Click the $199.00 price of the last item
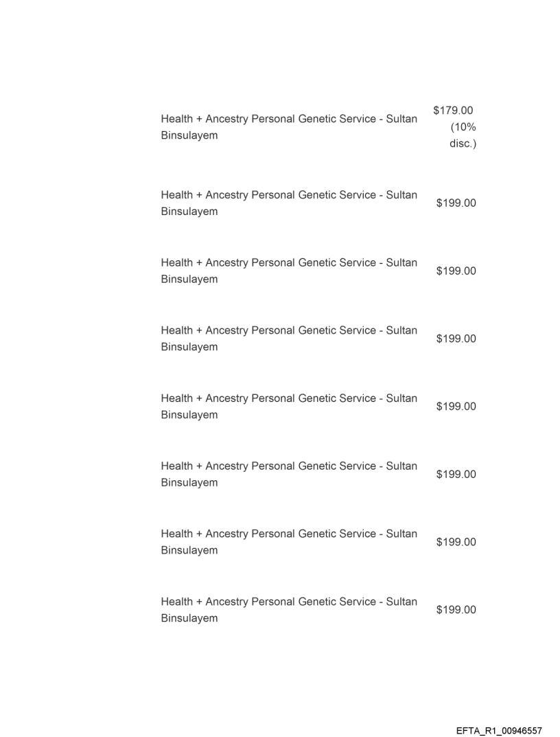The height and width of the screenshot is (737, 560). pyautogui.click(x=456, y=610)
